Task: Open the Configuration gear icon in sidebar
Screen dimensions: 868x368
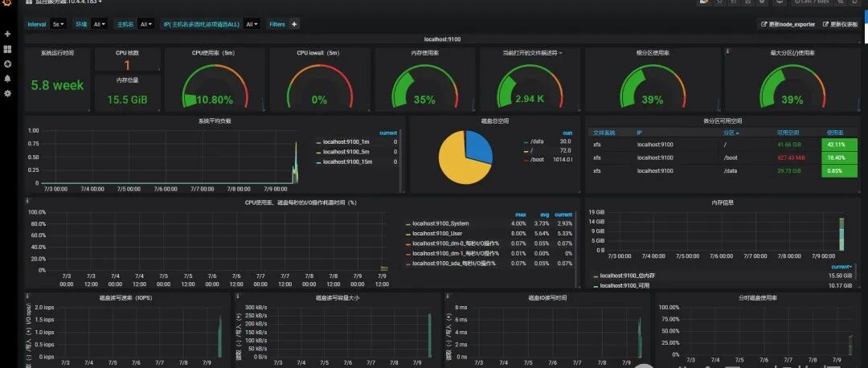Action: tap(8, 93)
